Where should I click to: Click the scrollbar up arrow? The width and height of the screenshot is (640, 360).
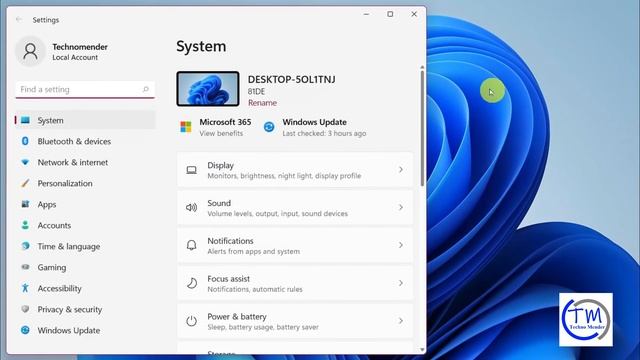(422, 67)
